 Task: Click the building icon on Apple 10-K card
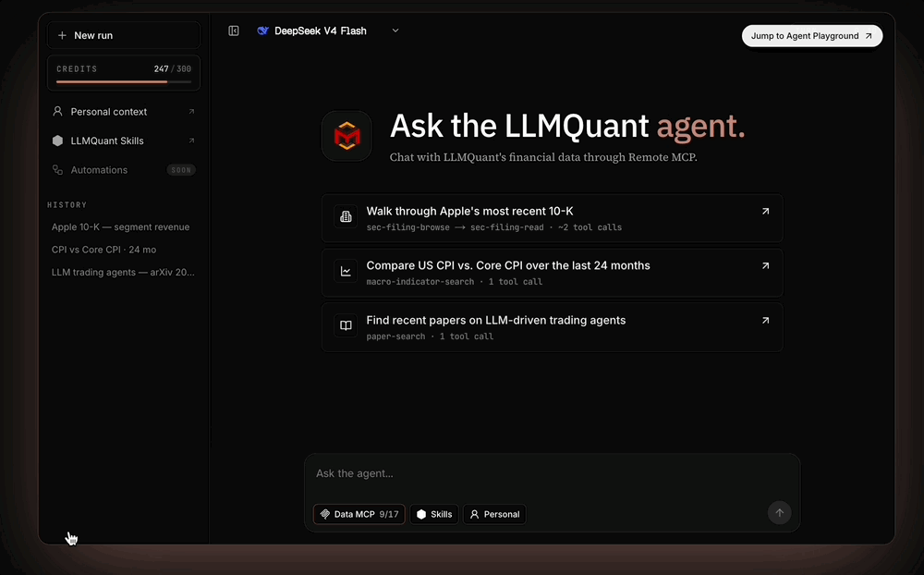(x=346, y=216)
